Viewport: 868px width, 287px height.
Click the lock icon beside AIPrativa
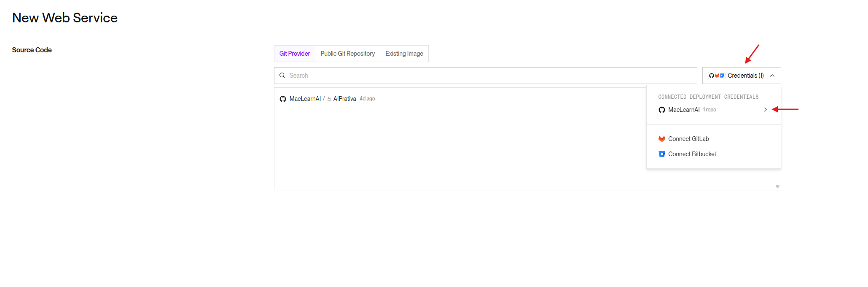pos(329,99)
